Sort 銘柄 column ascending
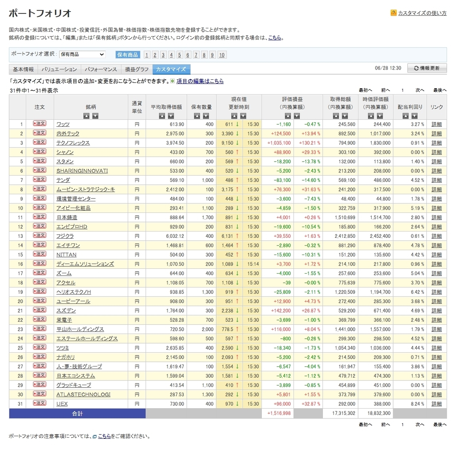This screenshot has width=476, height=463. [x=86, y=116]
